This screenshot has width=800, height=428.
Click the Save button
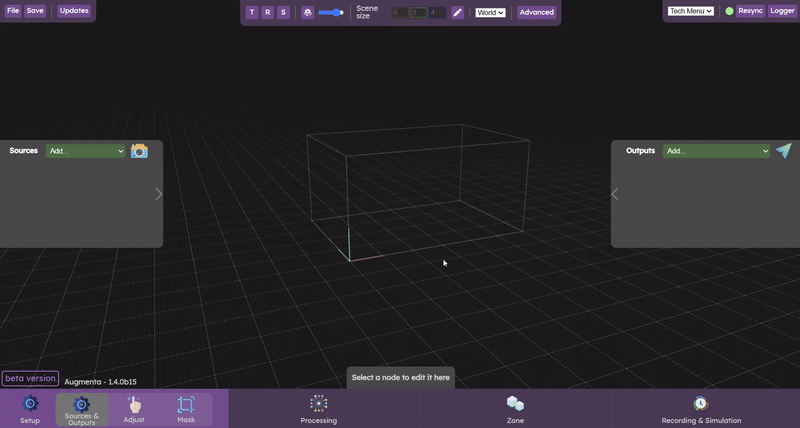(x=35, y=11)
